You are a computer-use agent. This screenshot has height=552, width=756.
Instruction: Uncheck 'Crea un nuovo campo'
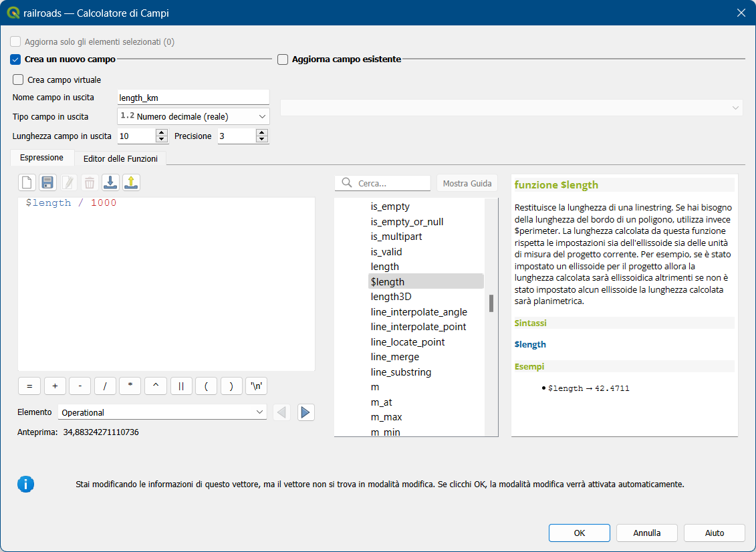pos(15,59)
